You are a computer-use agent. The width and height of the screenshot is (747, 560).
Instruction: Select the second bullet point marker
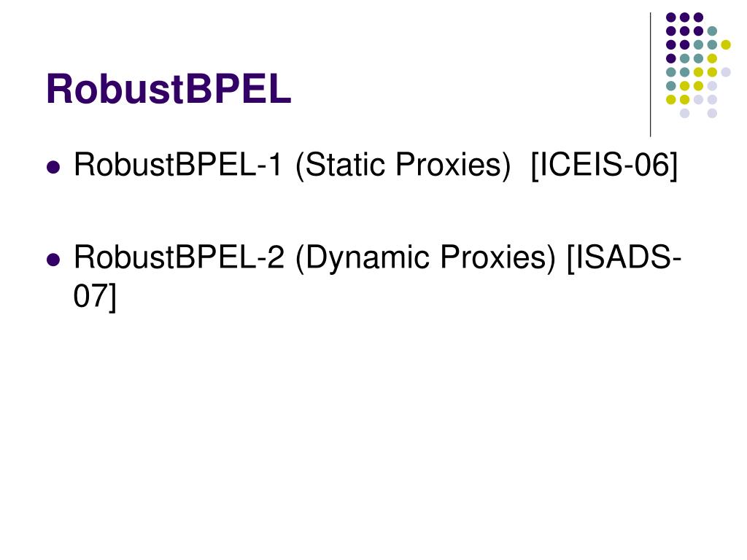53,260
